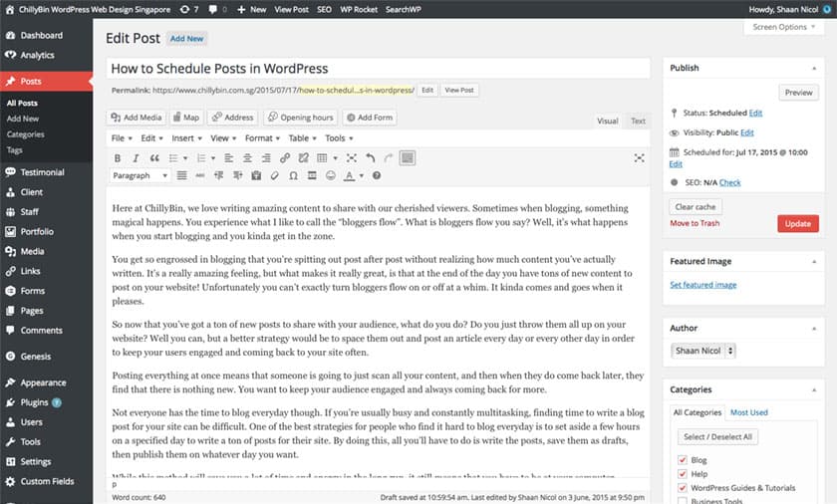Viewport: 837px width, 504px height.
Task: Click the red Update button
Action: tap(798, 223)
